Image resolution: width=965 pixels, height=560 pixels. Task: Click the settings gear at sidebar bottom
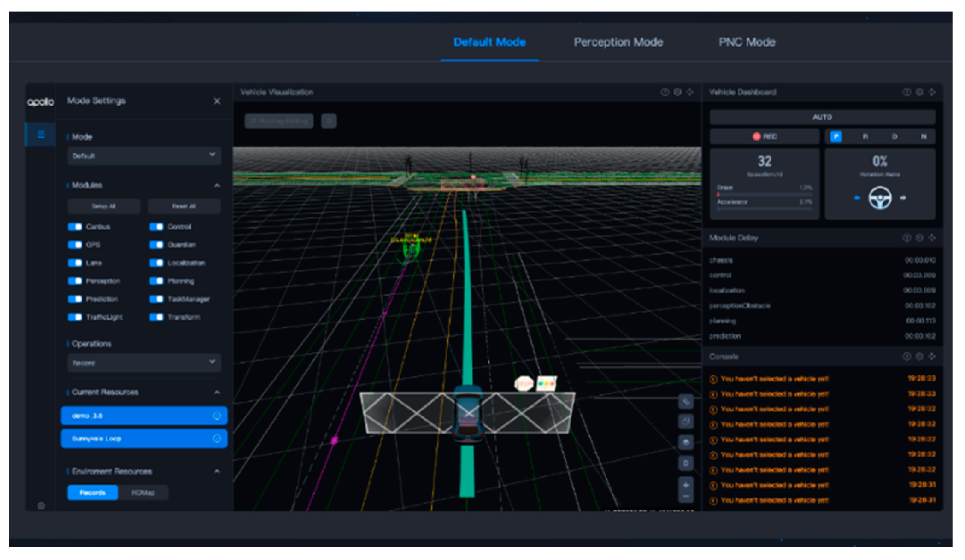41,506
